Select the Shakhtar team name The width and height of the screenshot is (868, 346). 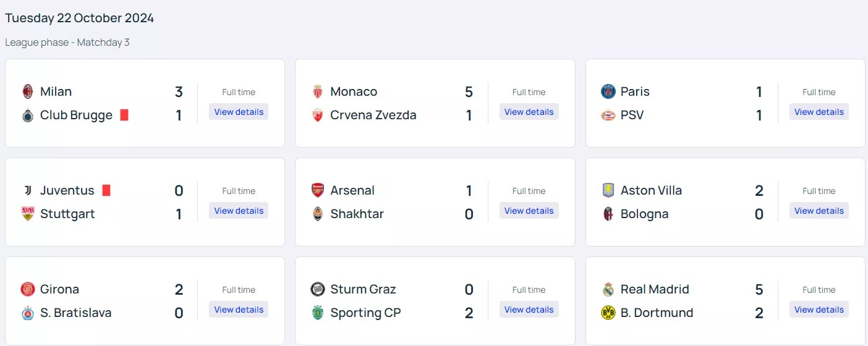[x=357, y=214]
